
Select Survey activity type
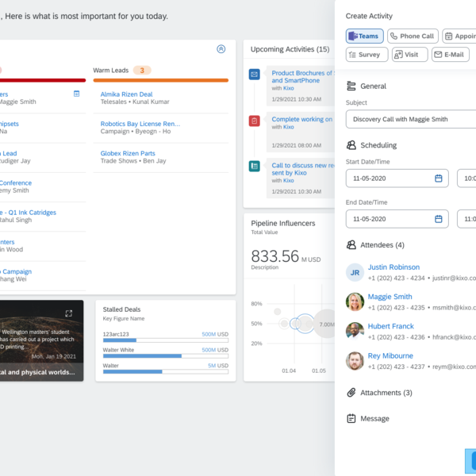(367, 55)
